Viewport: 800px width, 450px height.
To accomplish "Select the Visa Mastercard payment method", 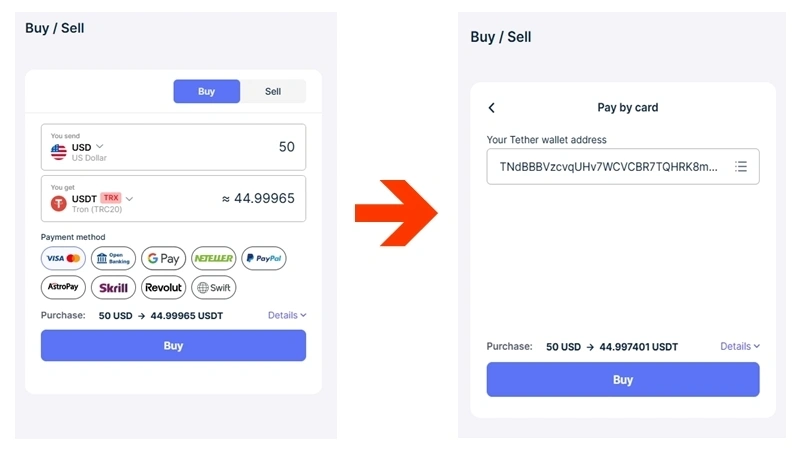I will (x=63, y=258).
